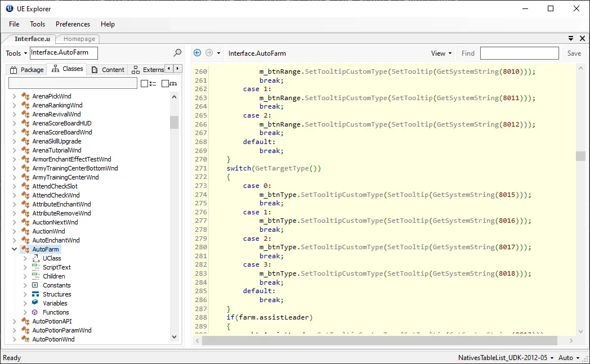
Task: Select the AutoEnchantWnd class
Action: coord(56,240)
